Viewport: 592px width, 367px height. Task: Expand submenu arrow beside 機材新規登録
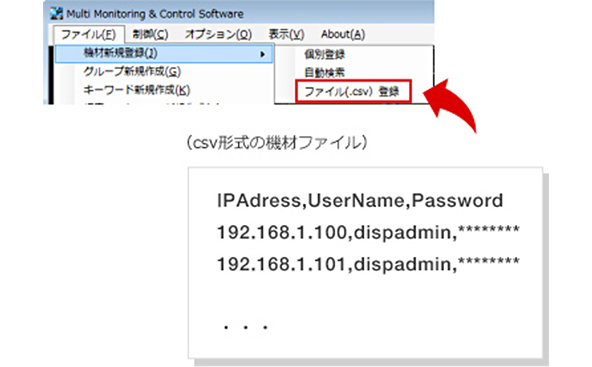263,54
